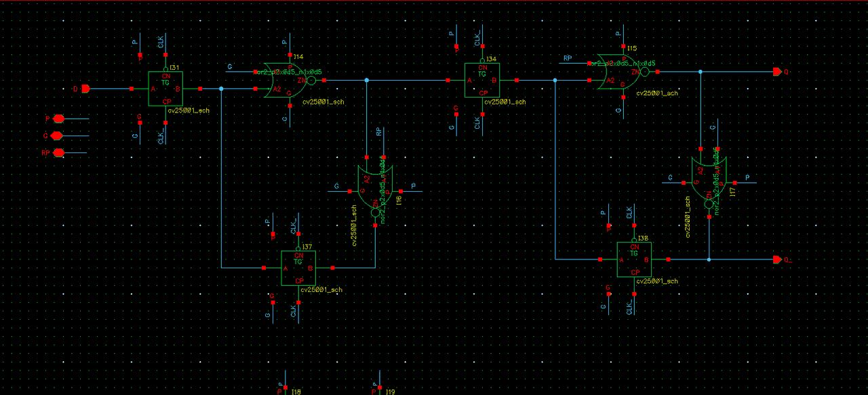Click the red P input pin on left

pyautogui.click(x=58, y=119)
